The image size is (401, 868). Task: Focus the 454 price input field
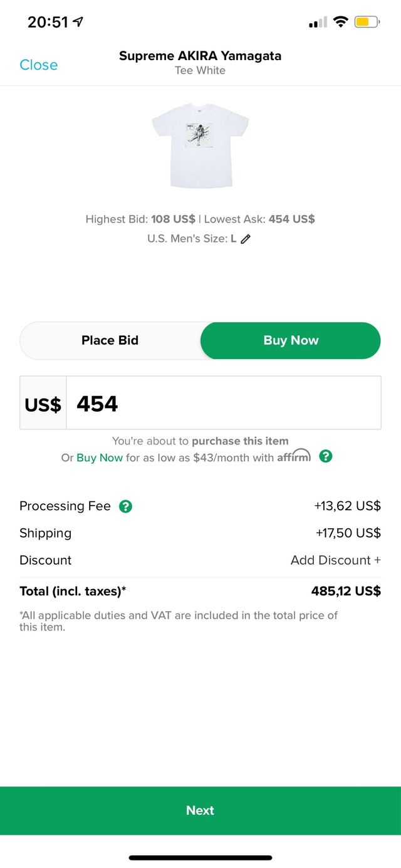pos(223,404)
